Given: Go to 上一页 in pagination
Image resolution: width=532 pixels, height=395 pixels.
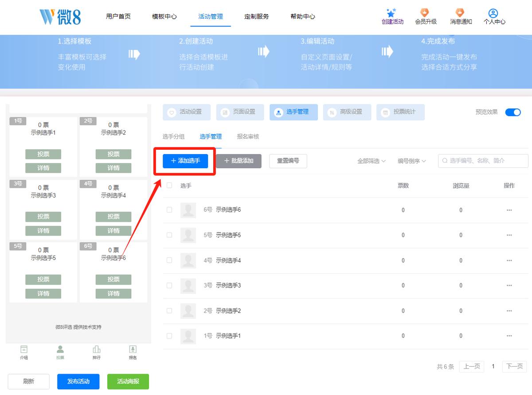Looking at the screenshot, I should [472, 366].
